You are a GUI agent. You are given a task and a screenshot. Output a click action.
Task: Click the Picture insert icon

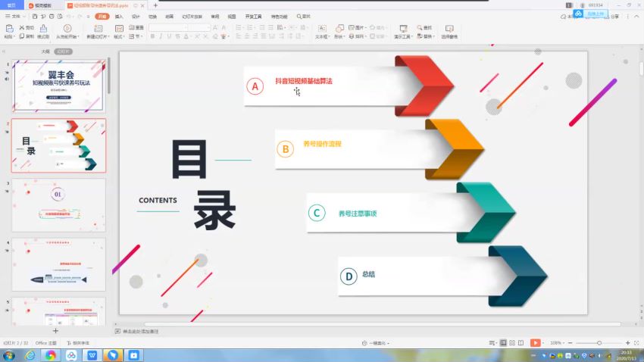352,27
